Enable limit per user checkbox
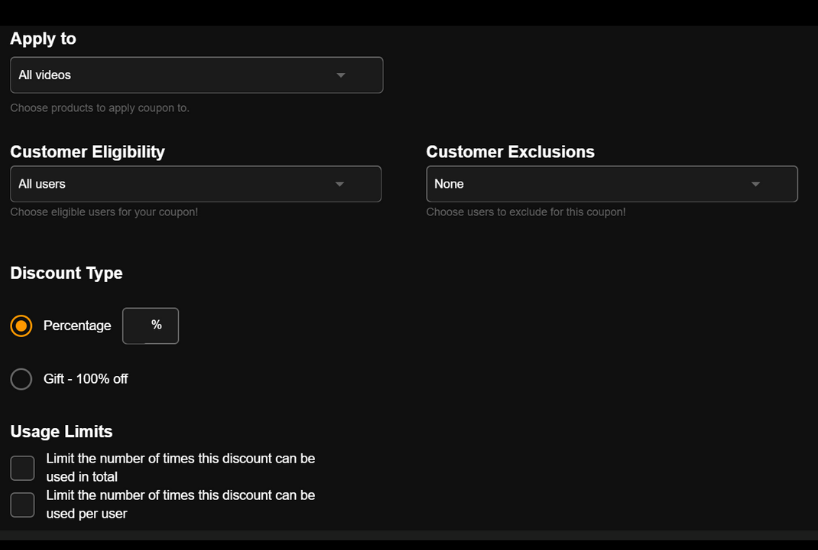Screen dimensions: 818x550 pyautogui.click(x=22, y=505)
